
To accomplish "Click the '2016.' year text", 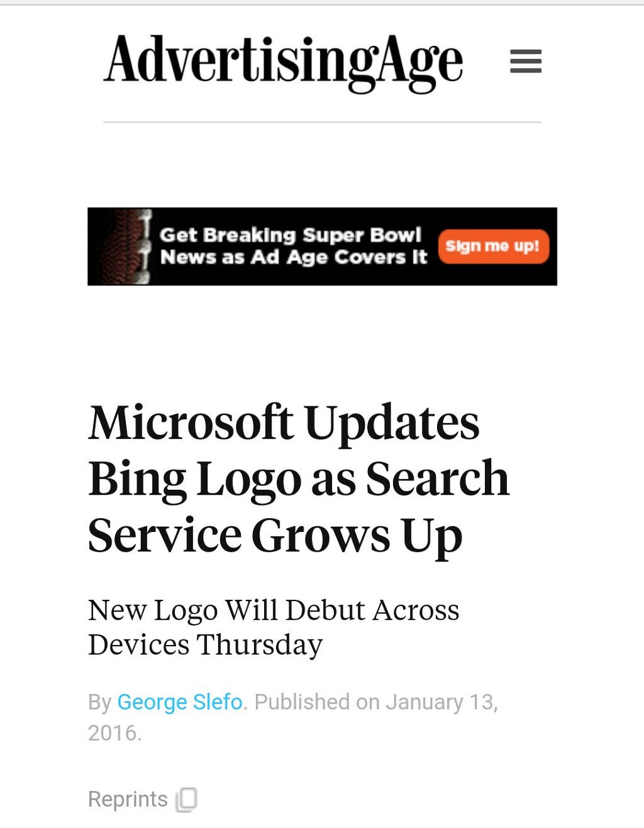I will point(114,733).
